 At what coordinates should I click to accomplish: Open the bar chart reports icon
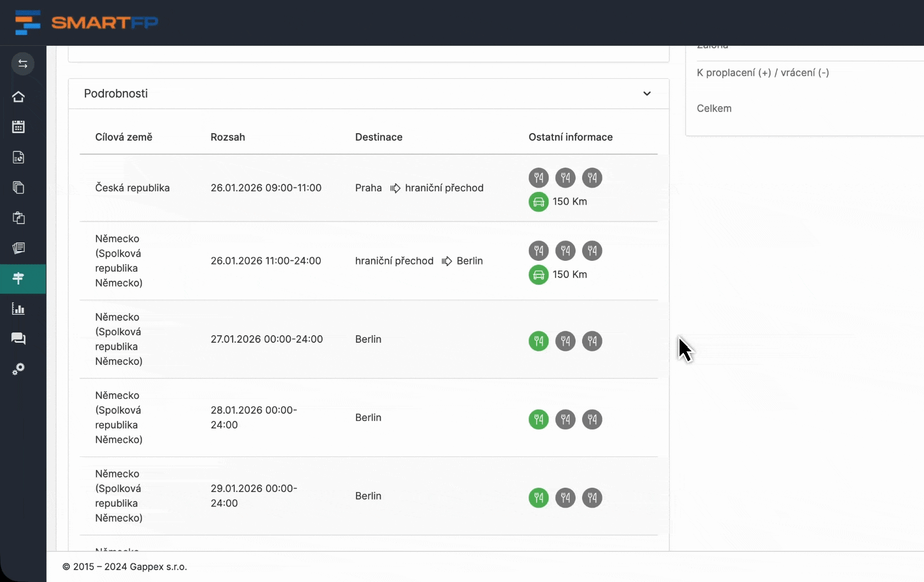(x=18, y=309)
